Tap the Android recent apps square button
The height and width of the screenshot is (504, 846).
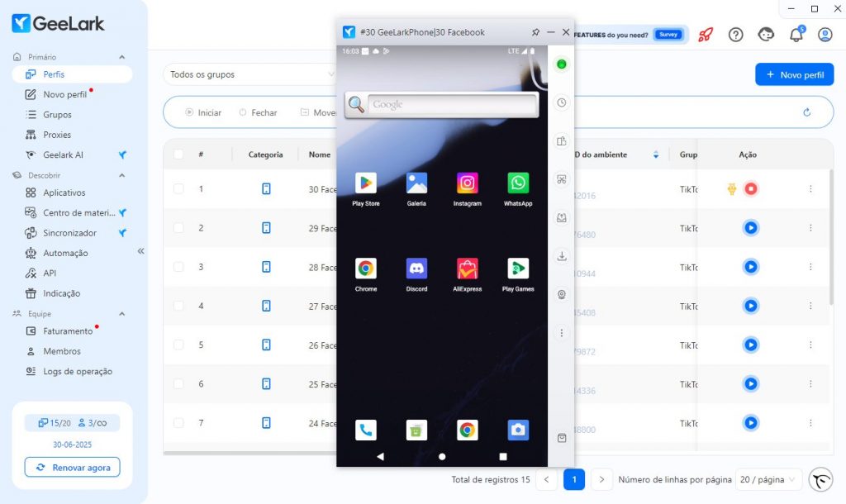(503, 457)
